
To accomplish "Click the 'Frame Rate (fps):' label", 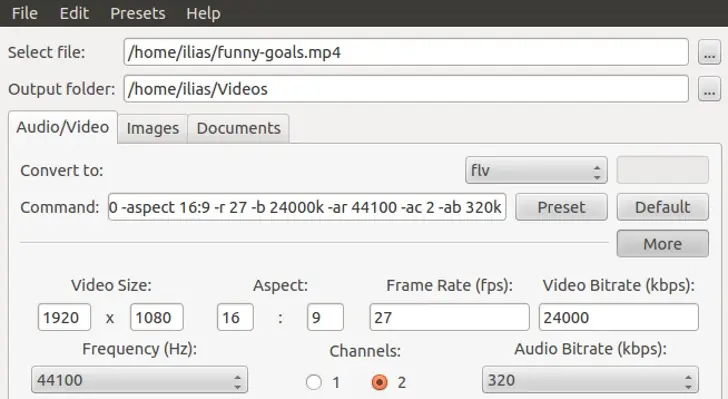I will tap(449, 285).
